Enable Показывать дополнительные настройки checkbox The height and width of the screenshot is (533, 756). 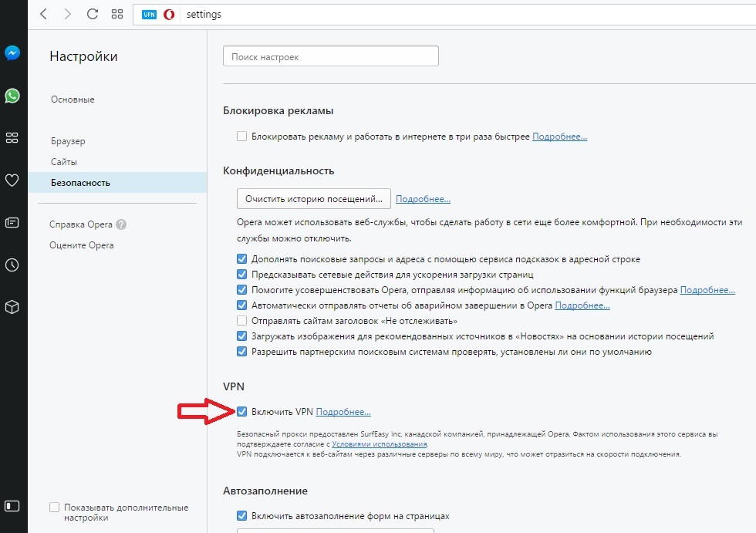pyautogui.click(x=55, y=507)
